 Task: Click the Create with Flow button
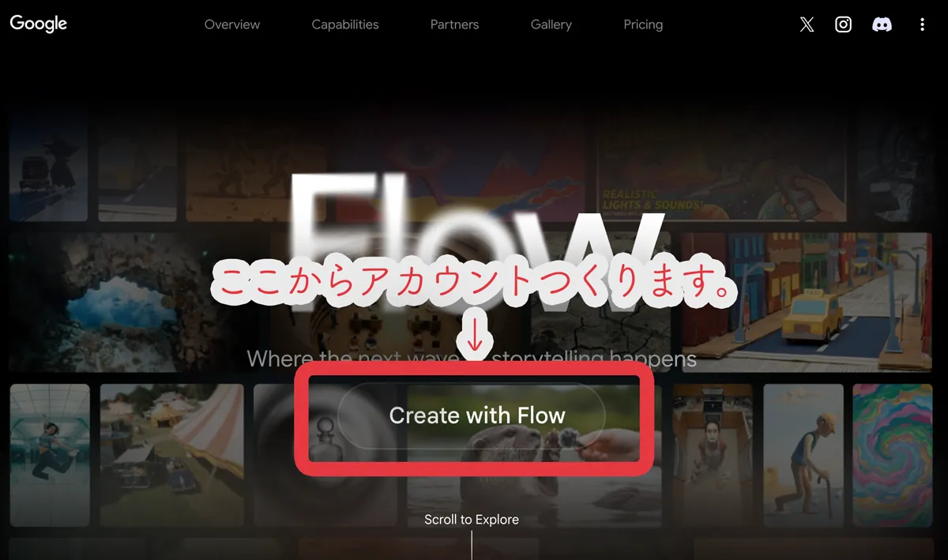472,415
